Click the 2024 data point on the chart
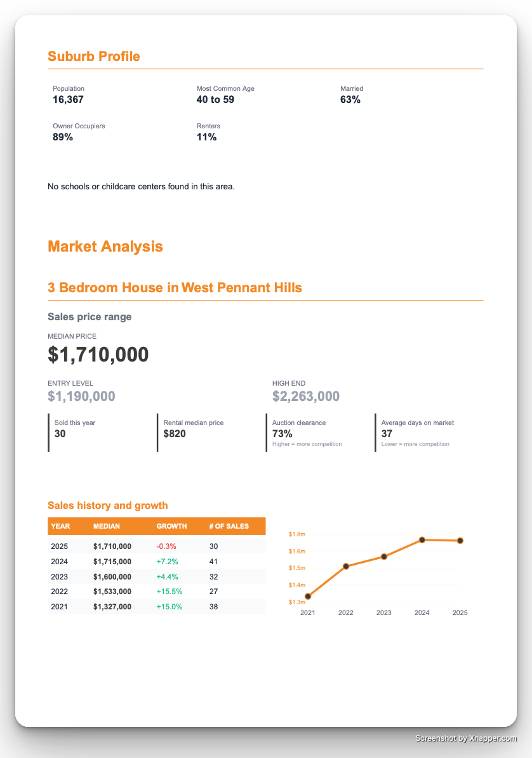532x758 pixels. [x=422, y=539]
